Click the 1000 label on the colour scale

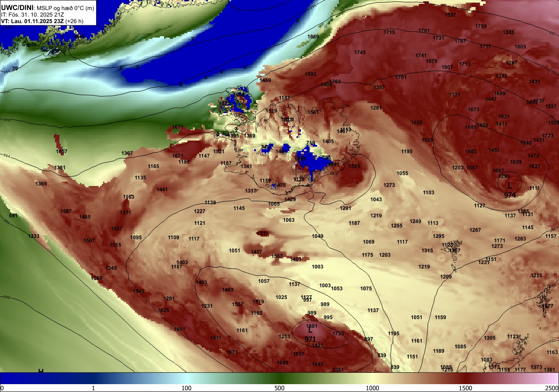[x=373, y=388]
